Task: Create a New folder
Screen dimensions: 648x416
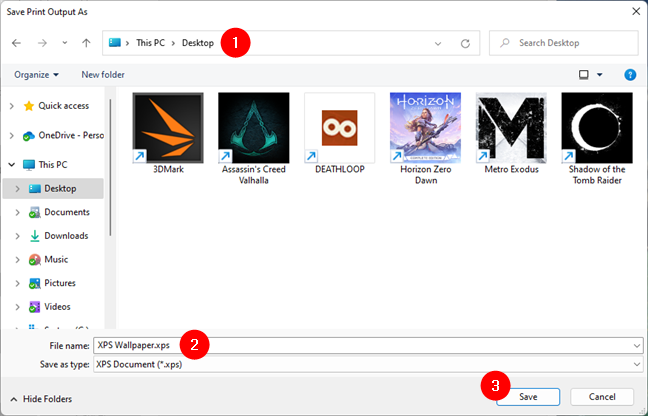Action: click(x=103, y=75)
